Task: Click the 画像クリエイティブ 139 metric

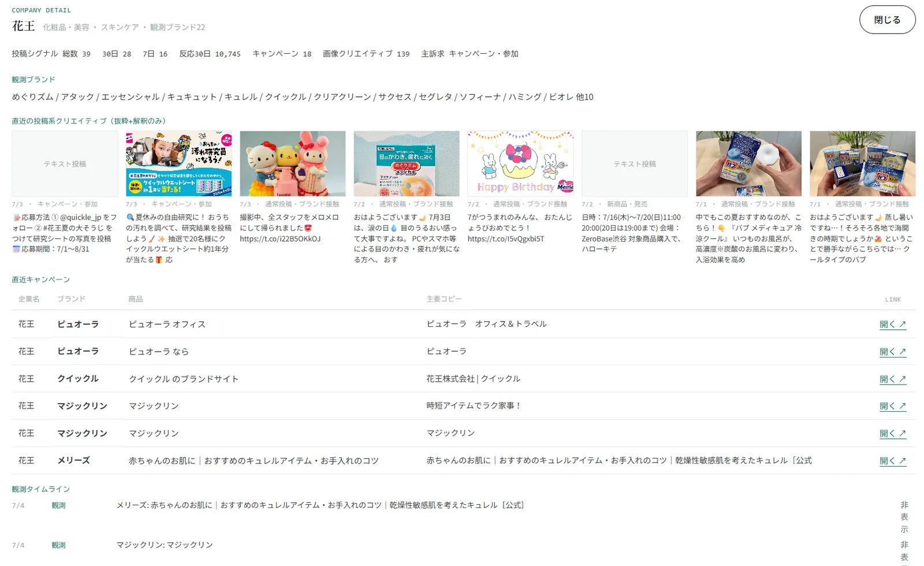Action: (x=366, y=54)
